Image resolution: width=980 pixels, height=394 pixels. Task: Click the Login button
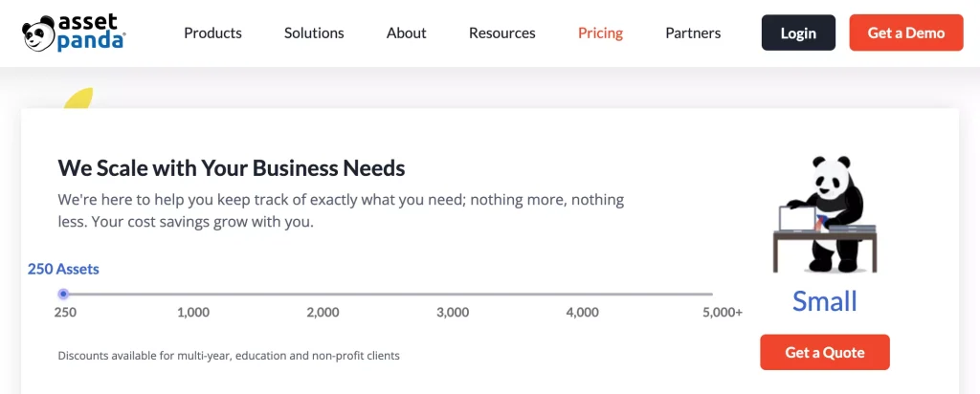pos(798,33)
